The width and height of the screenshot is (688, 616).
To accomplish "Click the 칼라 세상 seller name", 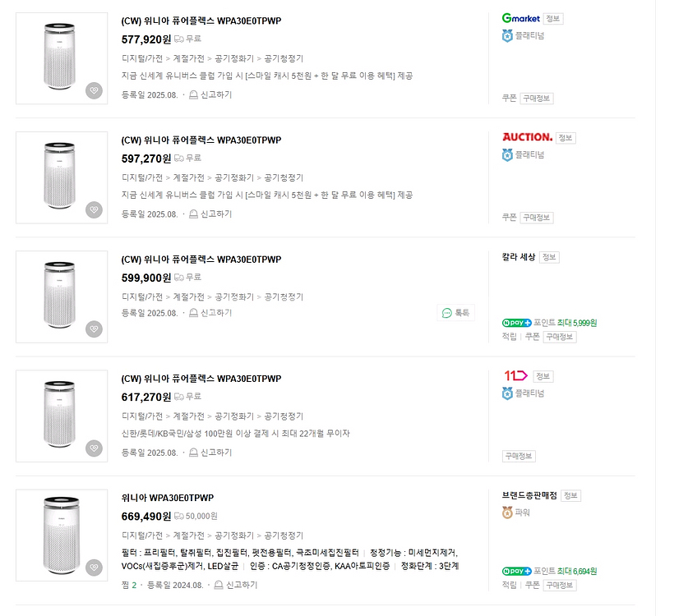I will tap(519, 257).
